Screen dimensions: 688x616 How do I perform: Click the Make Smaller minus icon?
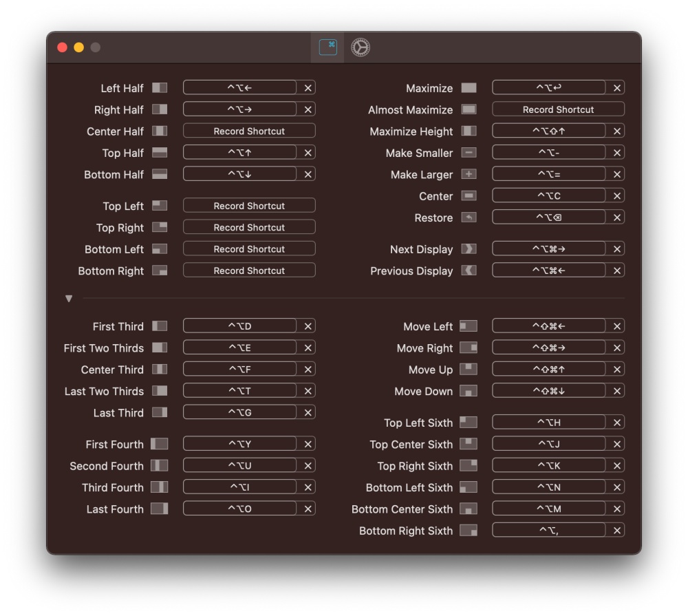click(x=469, y=152)
